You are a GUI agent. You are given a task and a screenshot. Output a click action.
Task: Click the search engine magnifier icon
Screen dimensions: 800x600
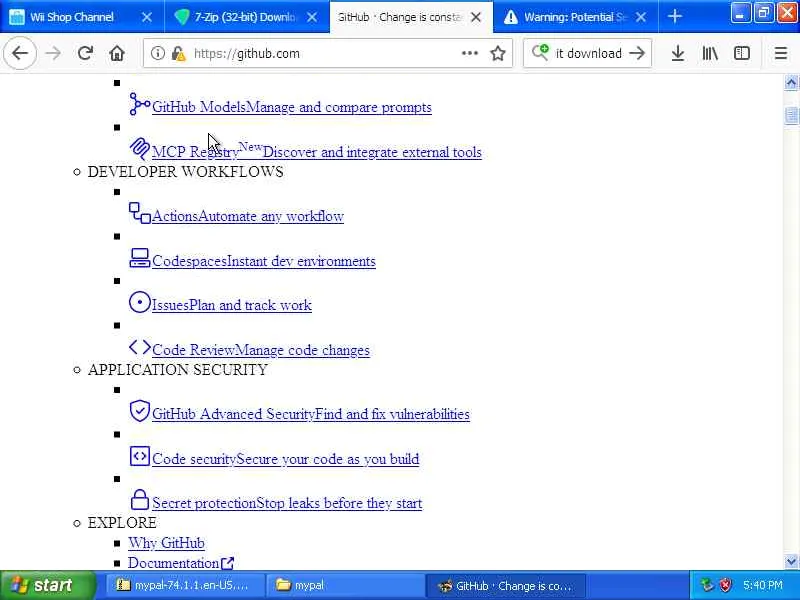coord(540,52)
